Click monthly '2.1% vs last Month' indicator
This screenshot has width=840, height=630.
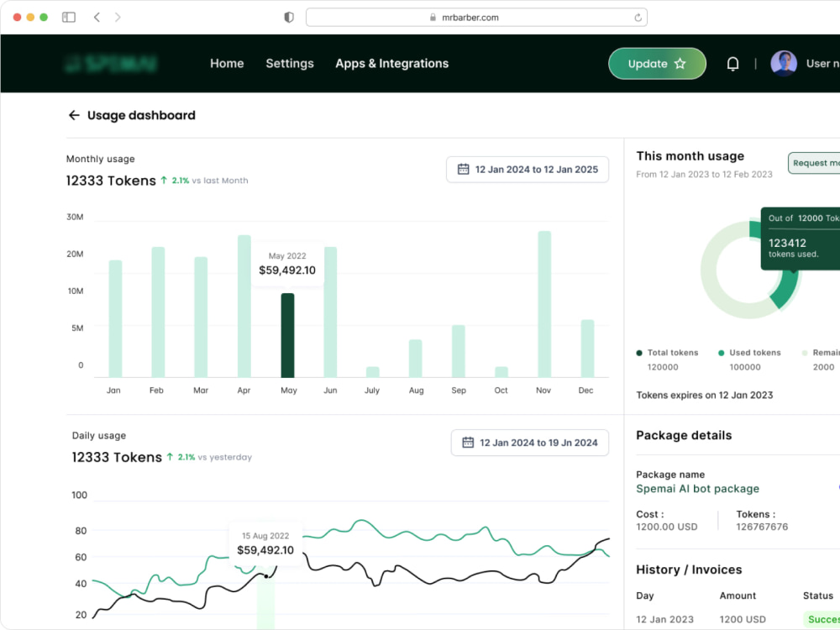[x=205, y=181]
